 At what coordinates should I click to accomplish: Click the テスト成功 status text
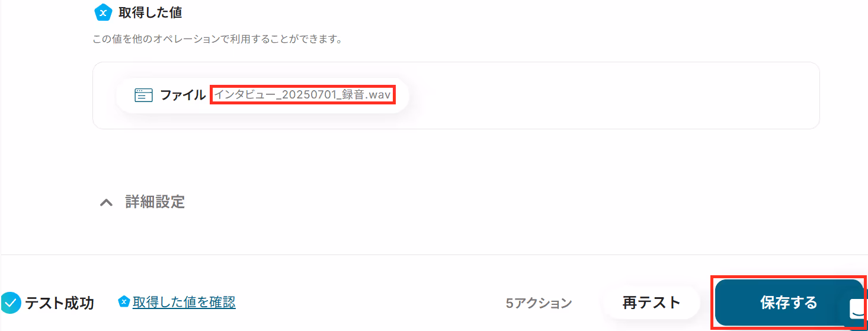click(x=59, y=303)
